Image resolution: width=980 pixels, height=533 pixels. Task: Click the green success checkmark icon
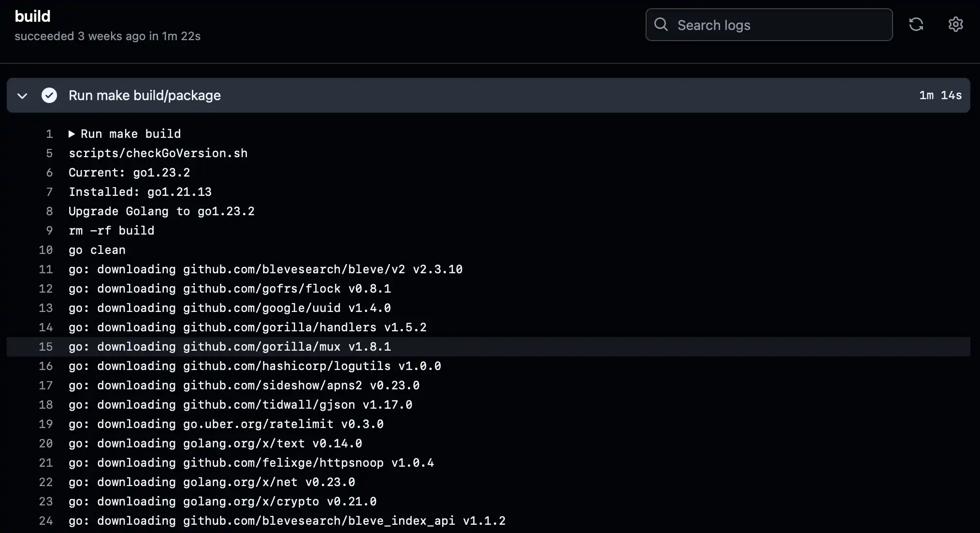pyautogui.click(x=49, y=95)
